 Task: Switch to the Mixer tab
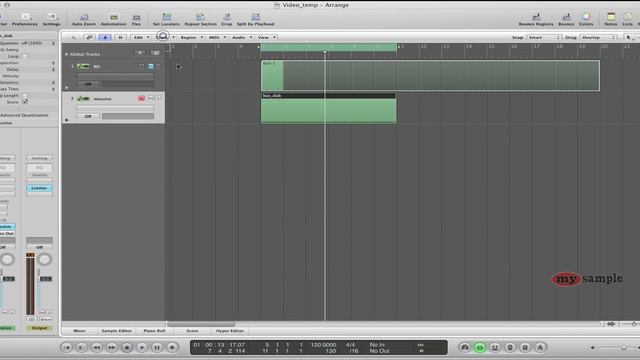79,331
